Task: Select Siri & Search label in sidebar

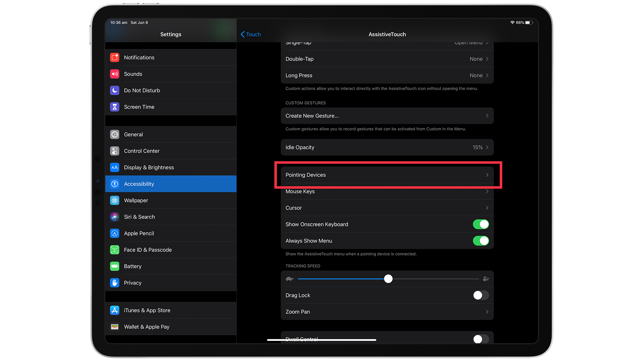Action: point(140,217)
